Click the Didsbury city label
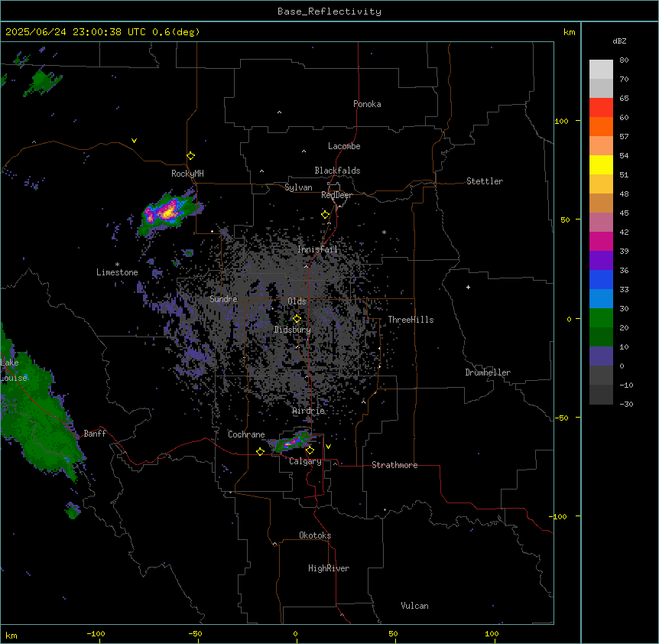 292,330
